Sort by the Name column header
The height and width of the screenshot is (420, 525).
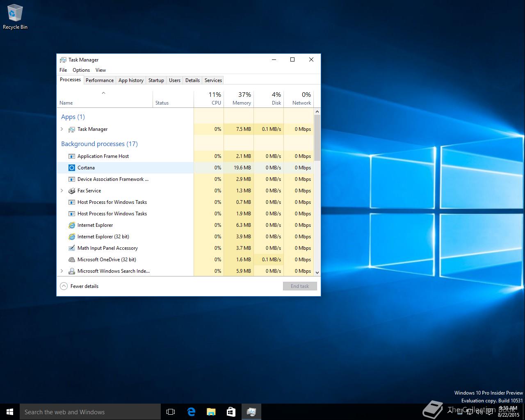coord(105,99)
